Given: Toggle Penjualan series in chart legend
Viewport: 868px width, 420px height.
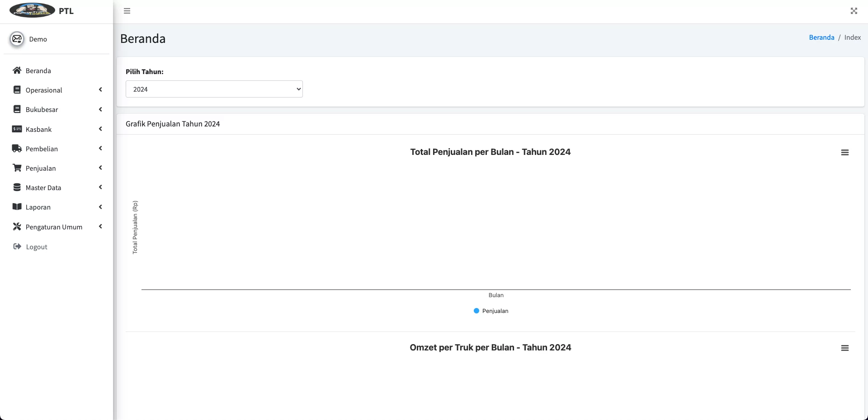Looking at the screenshot, I should 491,311.
